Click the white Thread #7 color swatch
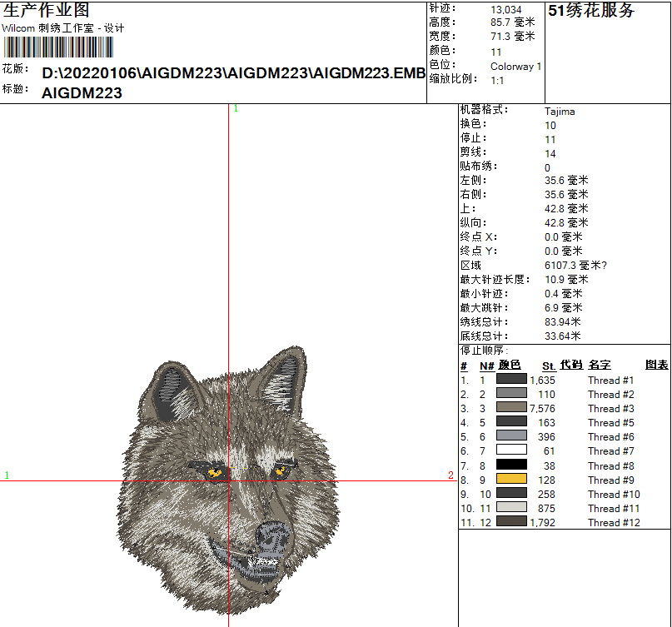This screenshot has width=672, height=627. tap(512, 450)
